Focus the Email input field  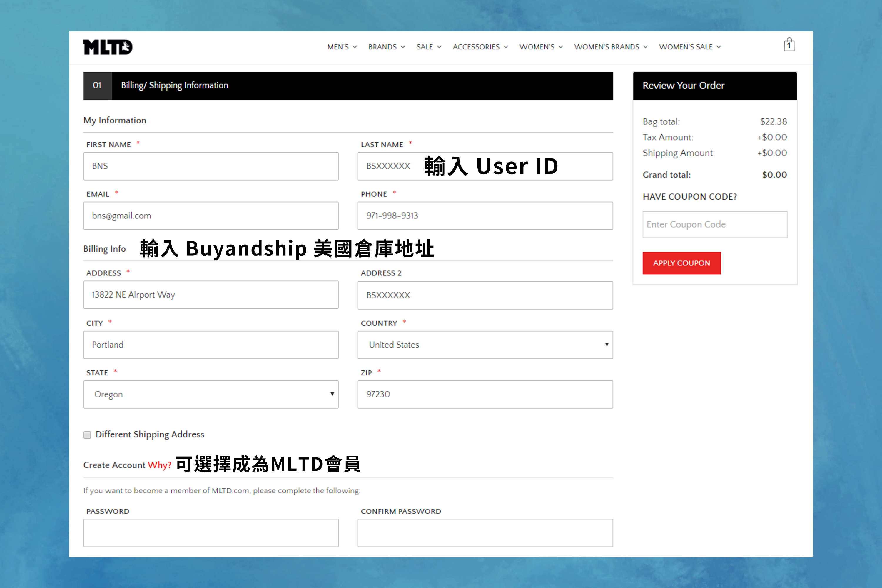(211, 216)
